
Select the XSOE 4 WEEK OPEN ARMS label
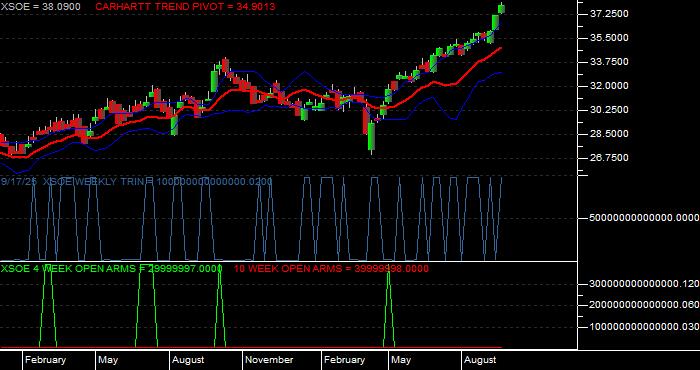click(x=112, y=268)
